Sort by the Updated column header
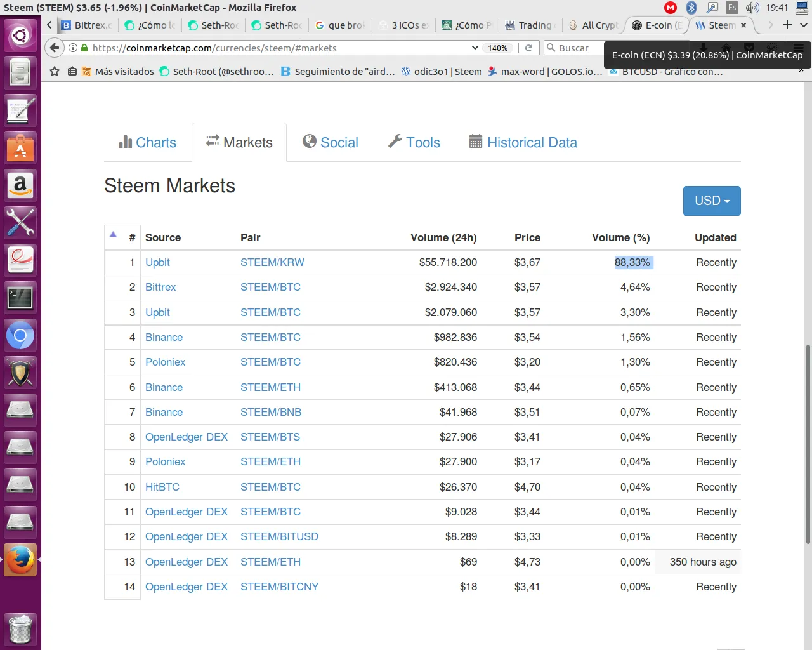812x650 pixels. click(716, 237)
